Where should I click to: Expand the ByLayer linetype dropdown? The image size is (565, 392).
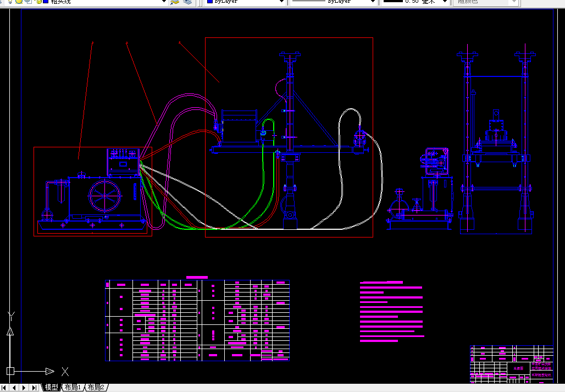[373, 2]
